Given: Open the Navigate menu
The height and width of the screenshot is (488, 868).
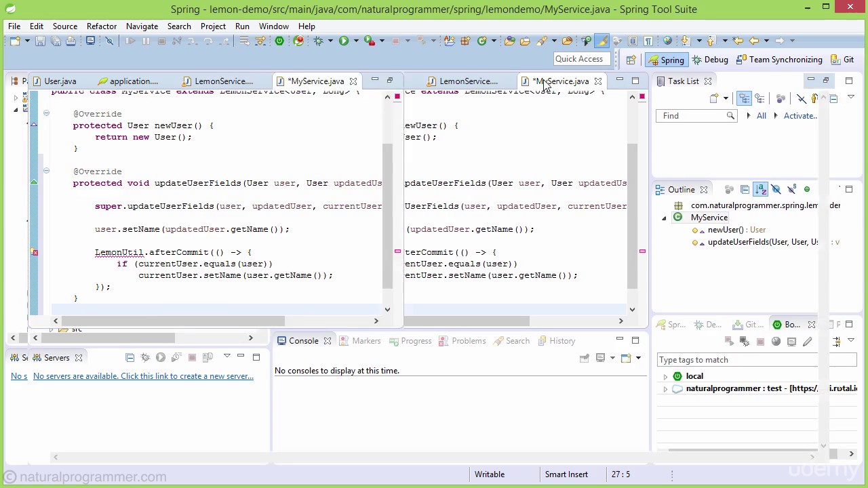Looking at the screenshot, I should 142,26.
